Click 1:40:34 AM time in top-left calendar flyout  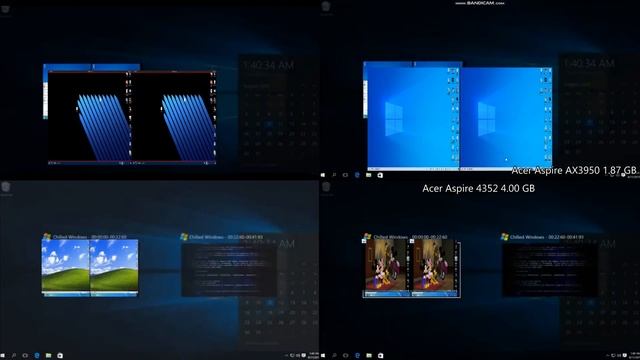[269, 65]
